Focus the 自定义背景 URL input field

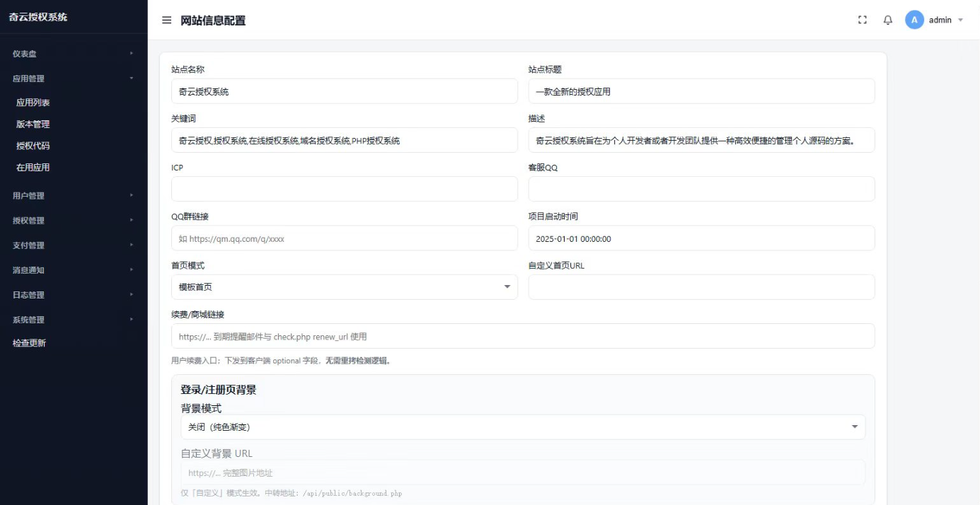(523, 472)
